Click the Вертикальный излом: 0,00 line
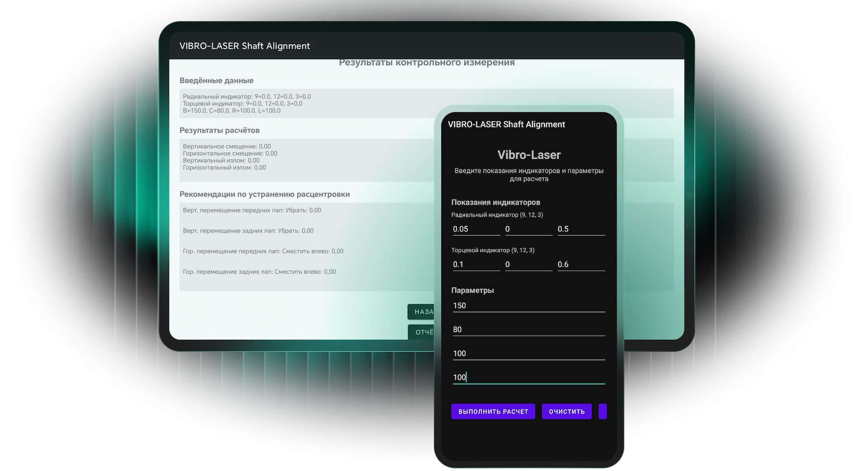 coord(221,160)
